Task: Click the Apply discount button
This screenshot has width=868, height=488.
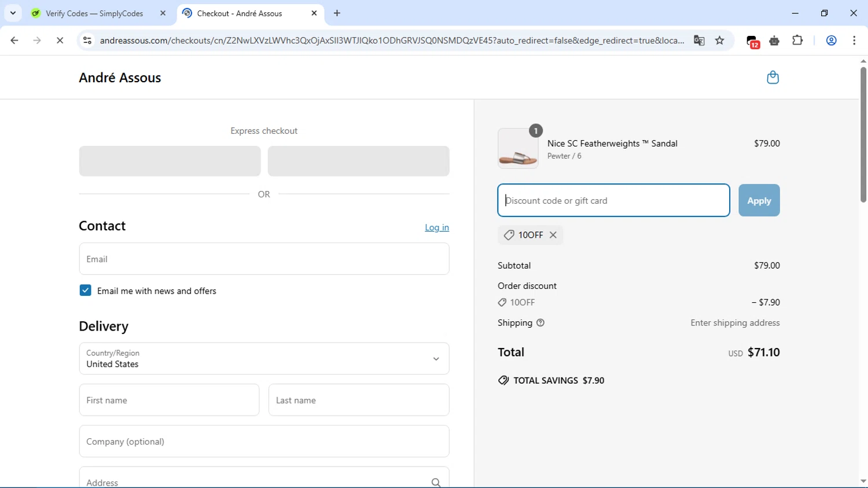Action: click(x=759, y=200)
